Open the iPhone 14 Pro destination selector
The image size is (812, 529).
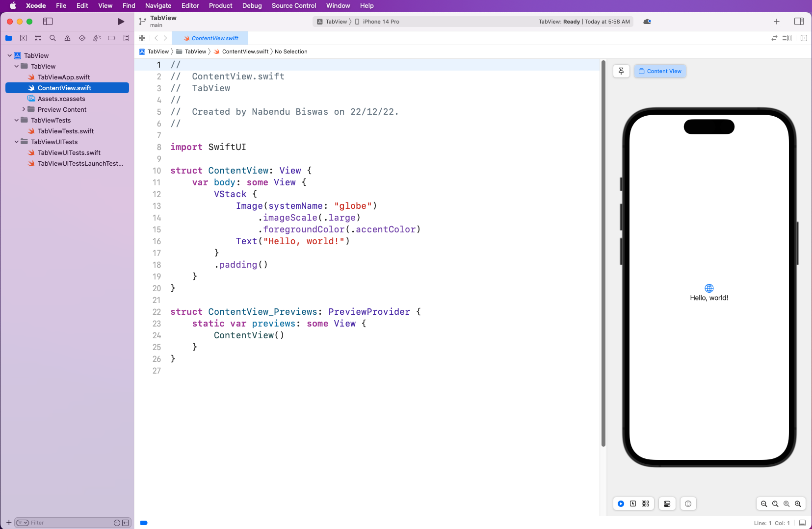pos(377,22)
